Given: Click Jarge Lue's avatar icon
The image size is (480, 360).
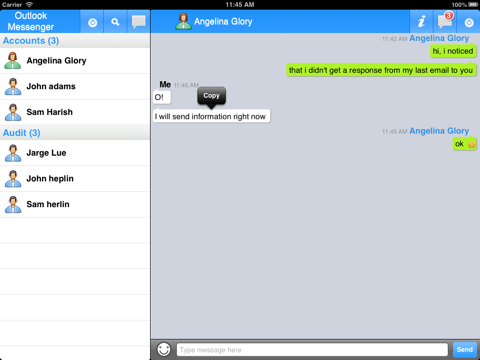Looking at the screenshot, I should (13, 153).
